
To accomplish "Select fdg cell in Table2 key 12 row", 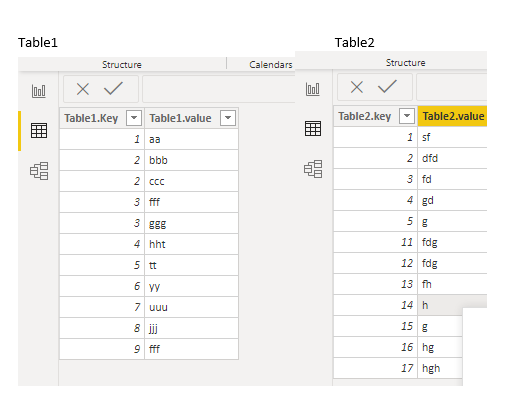I will 452,263.
